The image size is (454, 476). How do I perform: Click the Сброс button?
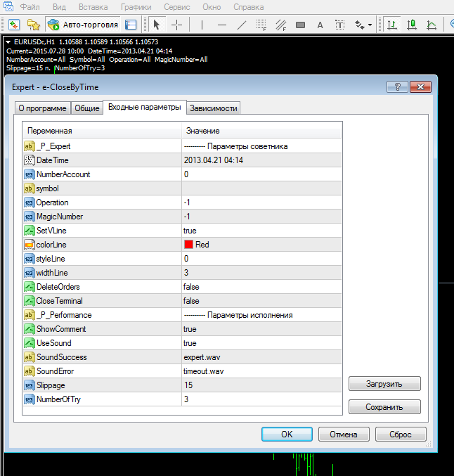pyautogui.click(x=401, y=434)
